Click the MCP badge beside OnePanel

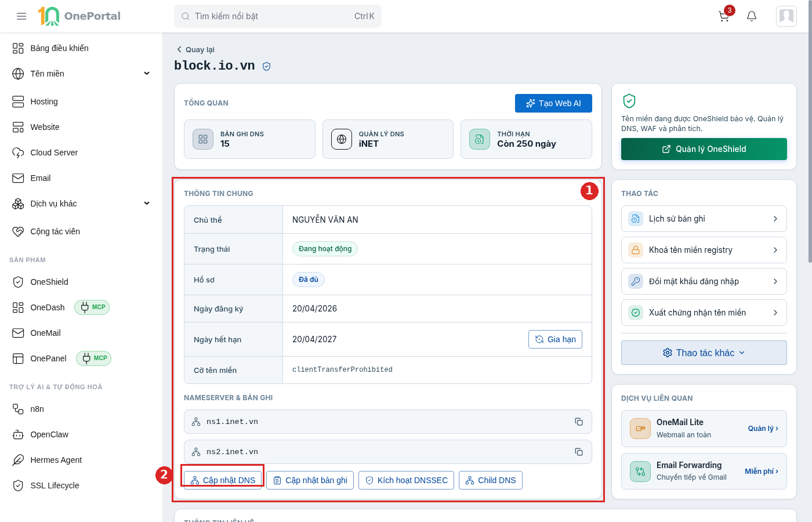point(93,358)
